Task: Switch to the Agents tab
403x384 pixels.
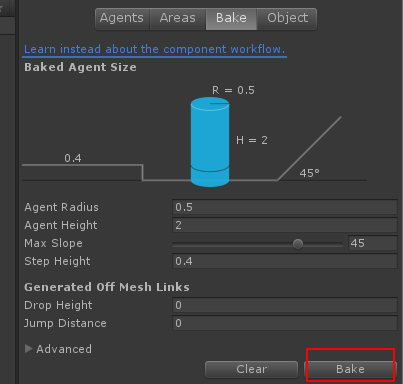Action: click(x=122, y=19)
